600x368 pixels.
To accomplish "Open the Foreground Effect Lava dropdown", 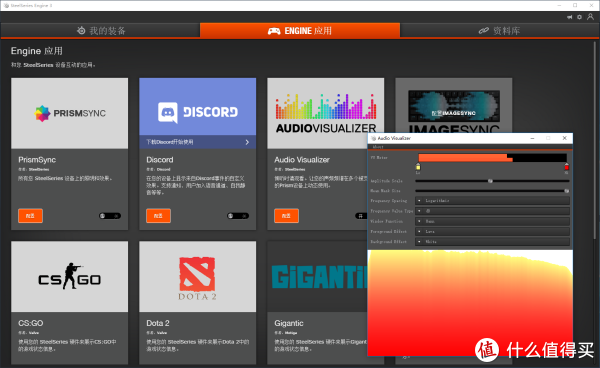I will (492, 231).
